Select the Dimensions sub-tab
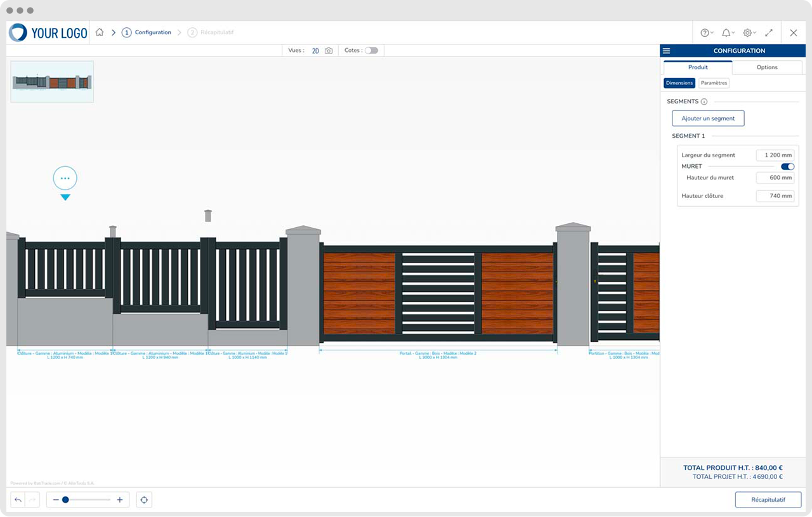This screenshot has height=517, width=812. click(x=679, y=83)
